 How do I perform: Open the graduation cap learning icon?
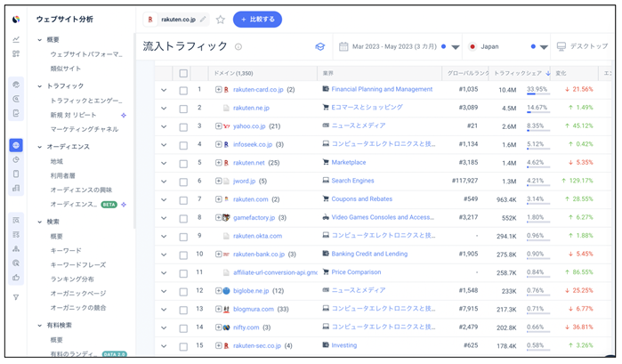click(x=320, y=47)
